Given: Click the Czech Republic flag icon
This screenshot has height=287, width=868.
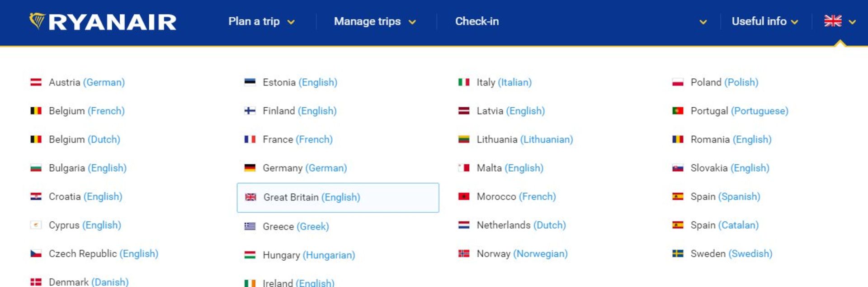Looking at the screenshot, I should 36,254.
